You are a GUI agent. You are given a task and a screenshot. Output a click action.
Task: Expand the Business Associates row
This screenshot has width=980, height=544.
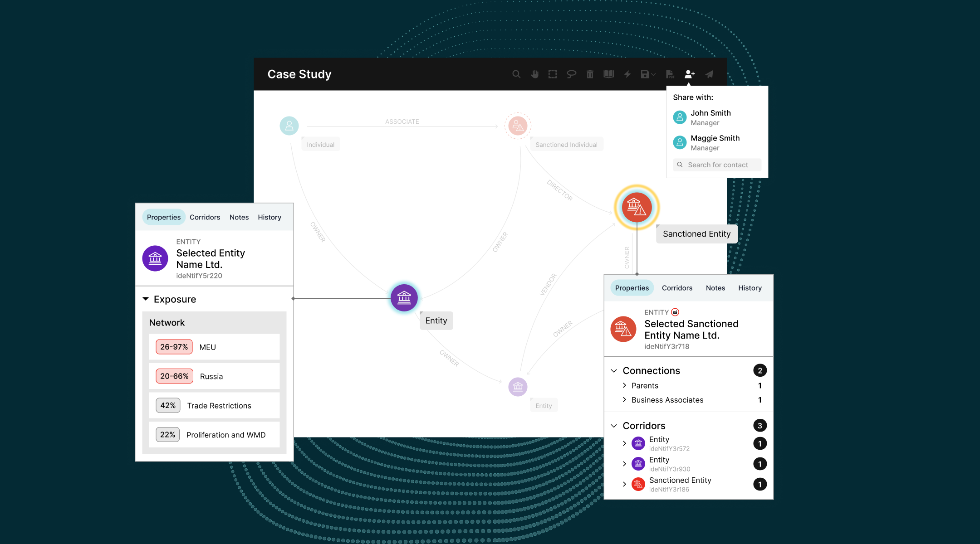625,400
